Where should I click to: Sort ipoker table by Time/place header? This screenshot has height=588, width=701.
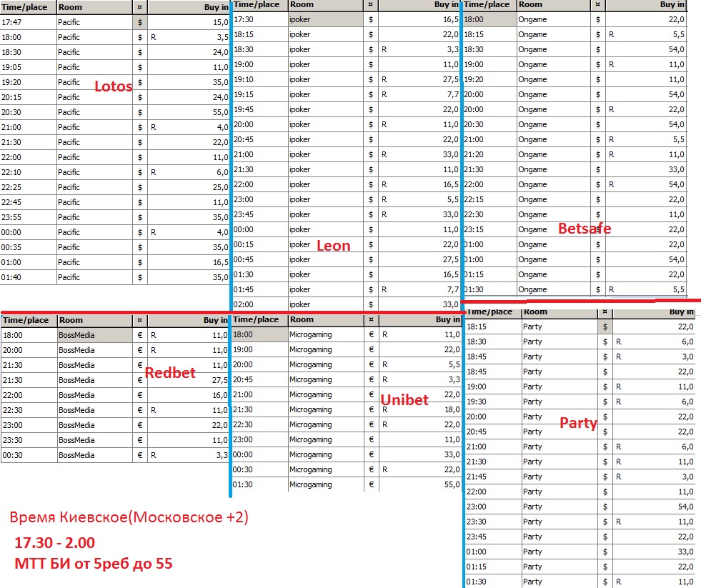[259, 5]
